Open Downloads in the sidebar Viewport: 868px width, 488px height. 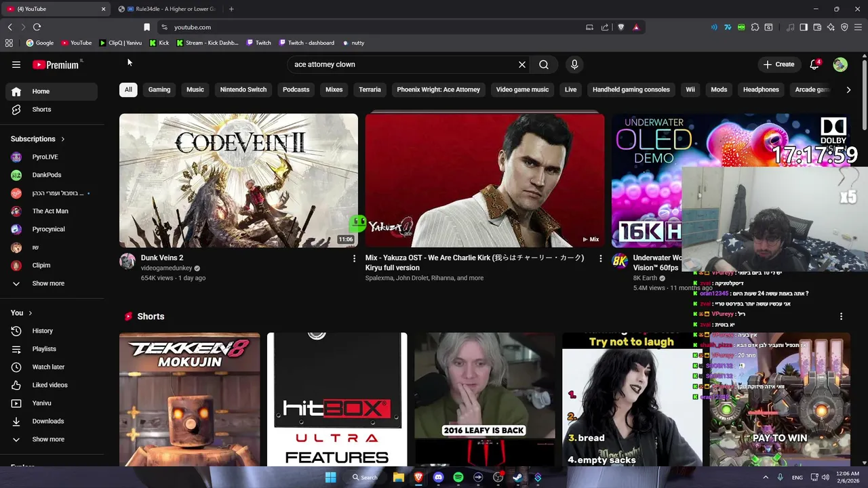pyautogui.click(x=52, y=421)
